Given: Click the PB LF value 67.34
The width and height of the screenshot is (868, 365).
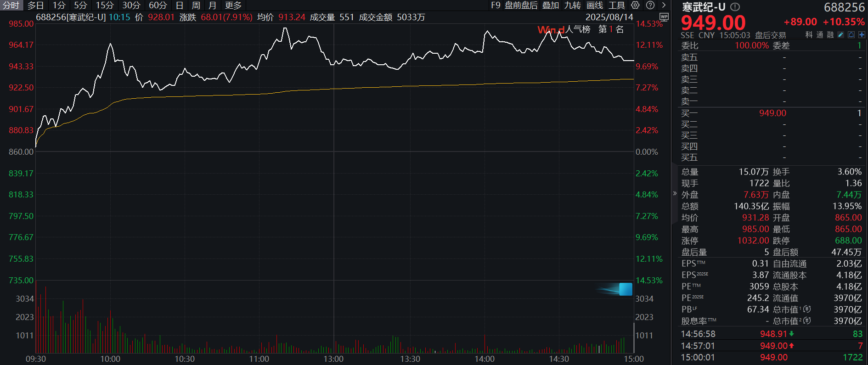Looking at the screenshot, I should pos(758,309).
